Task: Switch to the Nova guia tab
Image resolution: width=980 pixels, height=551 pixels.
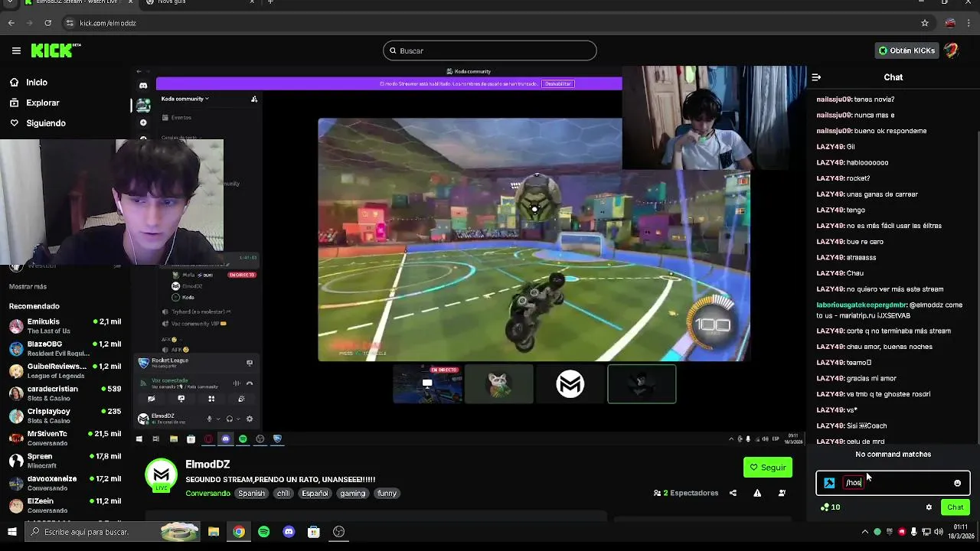Action: [201, 2]
